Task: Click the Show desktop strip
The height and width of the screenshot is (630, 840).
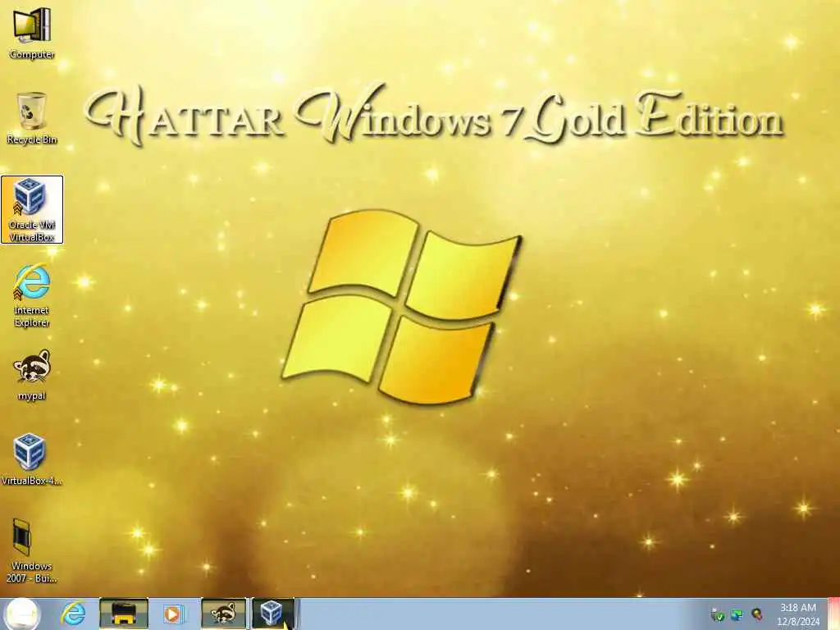Action: point(834,614)
